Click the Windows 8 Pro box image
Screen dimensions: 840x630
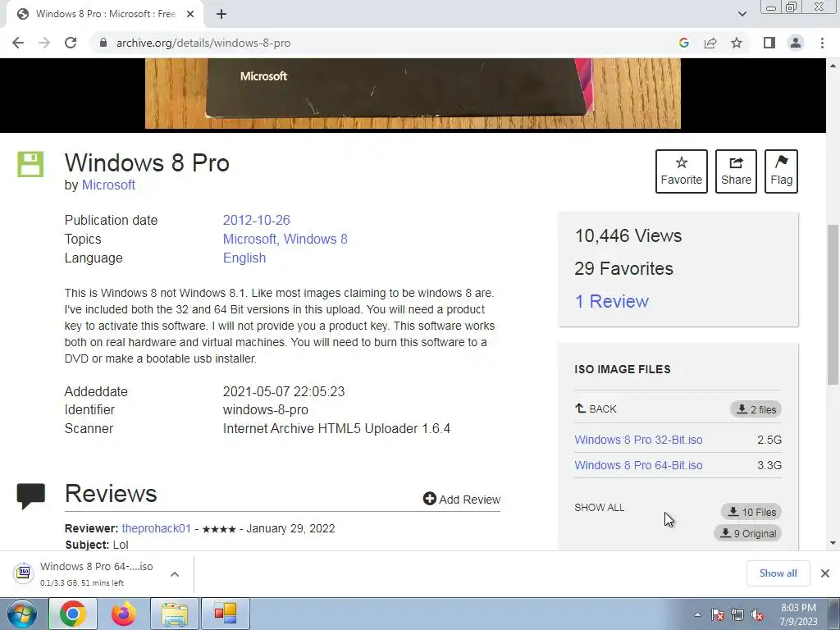point(413,94)
